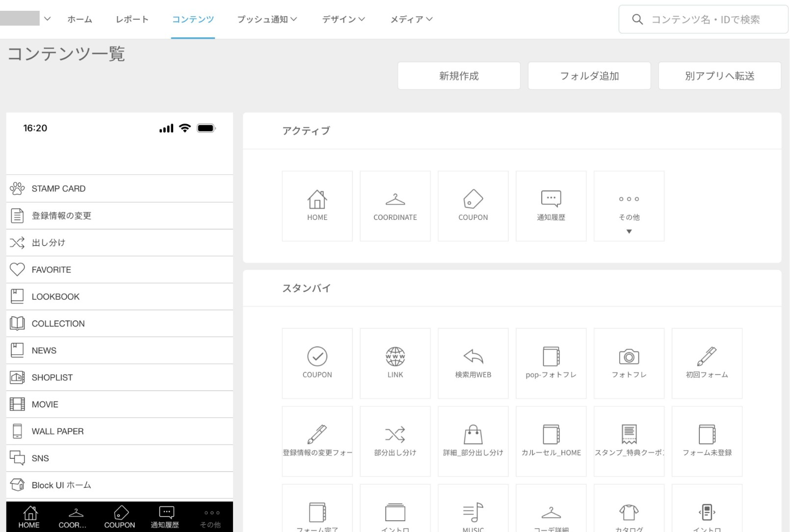Open the COORDINATE hanger tile
Screen dimensions: 790x532
pos(395,206)
